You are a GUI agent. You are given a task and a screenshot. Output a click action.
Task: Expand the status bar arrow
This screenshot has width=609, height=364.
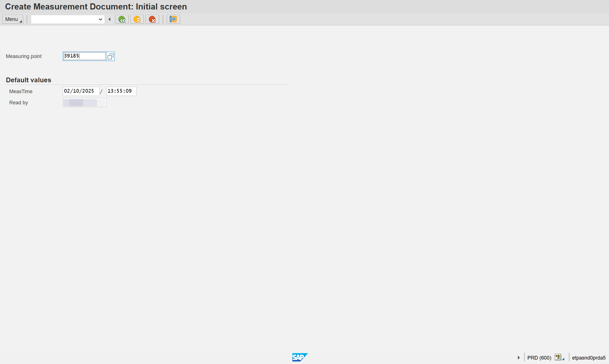click(519, 358)
